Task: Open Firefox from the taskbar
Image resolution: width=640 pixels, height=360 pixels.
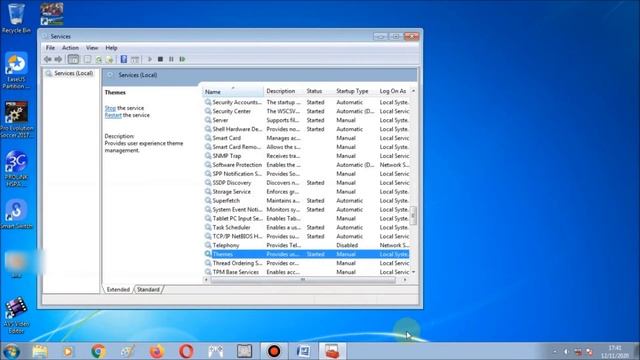Action: coord(156,351)
